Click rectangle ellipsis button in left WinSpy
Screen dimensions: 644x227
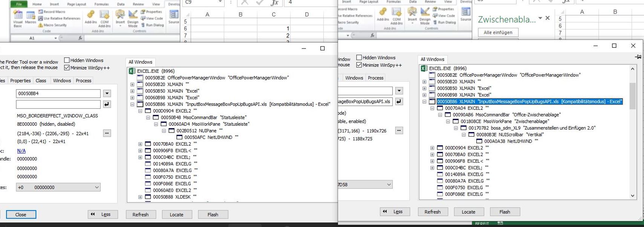pos(107,133)
